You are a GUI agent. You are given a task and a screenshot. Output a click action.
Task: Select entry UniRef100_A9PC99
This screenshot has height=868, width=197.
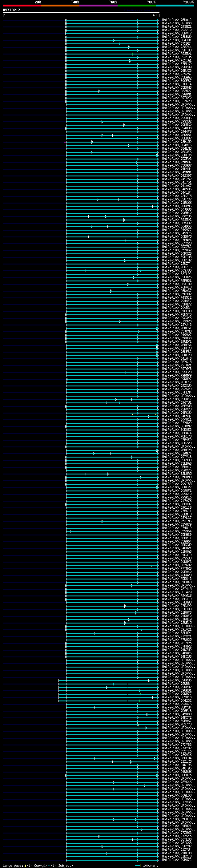pos(177,67)
